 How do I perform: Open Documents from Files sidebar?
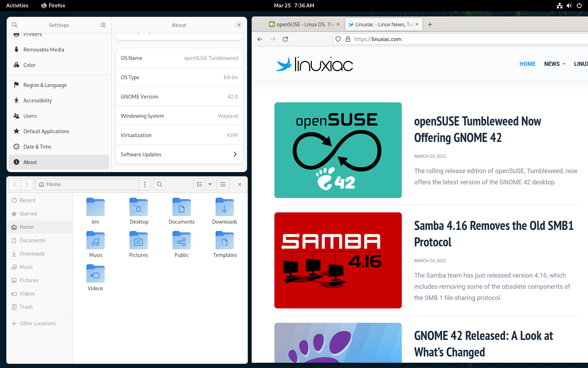tap(39, 240)
